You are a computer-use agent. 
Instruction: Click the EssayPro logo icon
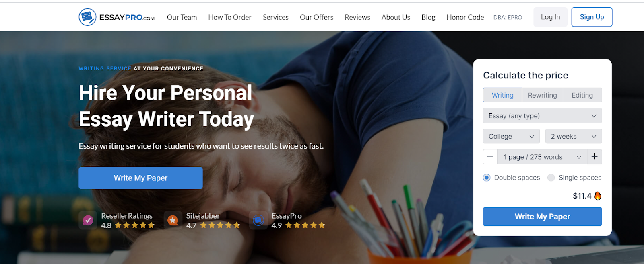[x=87, y=17]
